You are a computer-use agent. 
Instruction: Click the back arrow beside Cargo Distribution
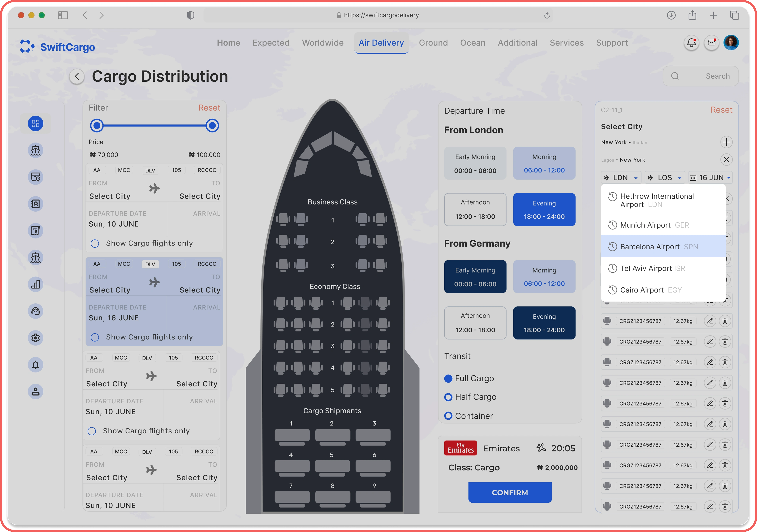pyautogui.click(x=77, y=77)
